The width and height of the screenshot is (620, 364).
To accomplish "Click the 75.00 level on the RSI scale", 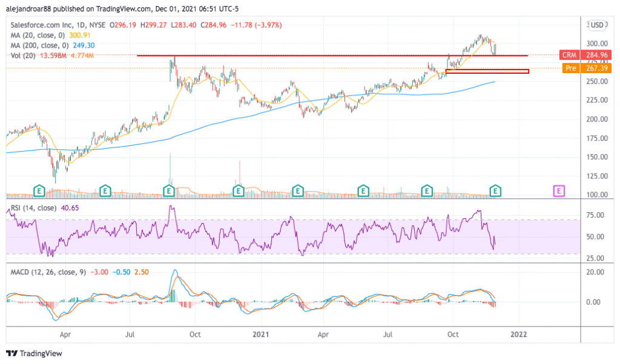I will point(595,215).
